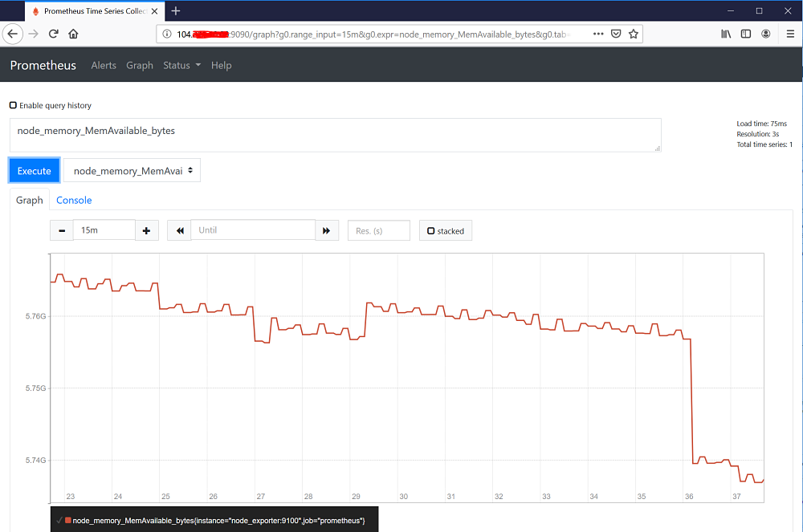Open Graph in the navigation bar

click(x=140, y=66)
